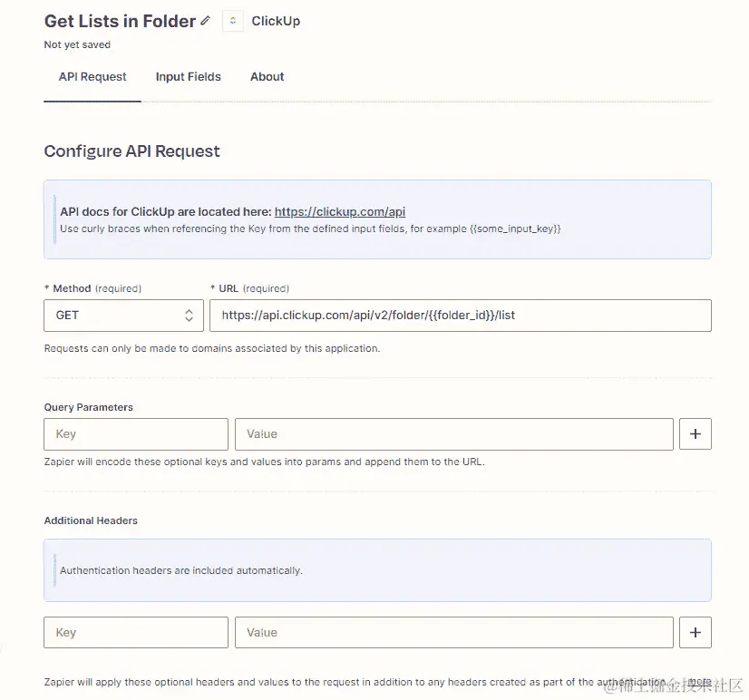The image size is (749, 700).
Task: Click the "Configure API Request" heading
Action: pyautogui.click(x=131, y=151)
